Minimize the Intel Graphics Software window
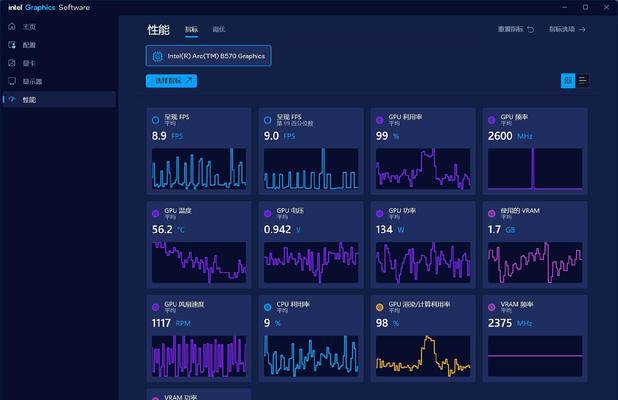 click(564, 7)
